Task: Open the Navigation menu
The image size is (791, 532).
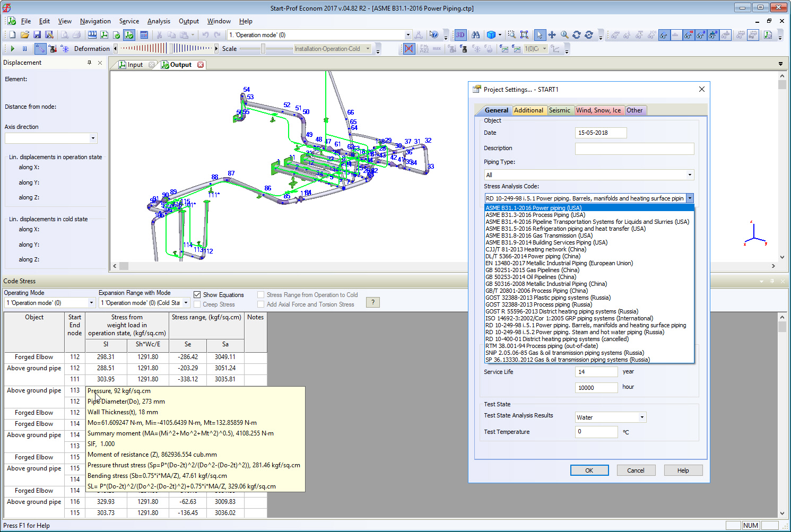Action: pyautogui.click(x=95, y=21)
